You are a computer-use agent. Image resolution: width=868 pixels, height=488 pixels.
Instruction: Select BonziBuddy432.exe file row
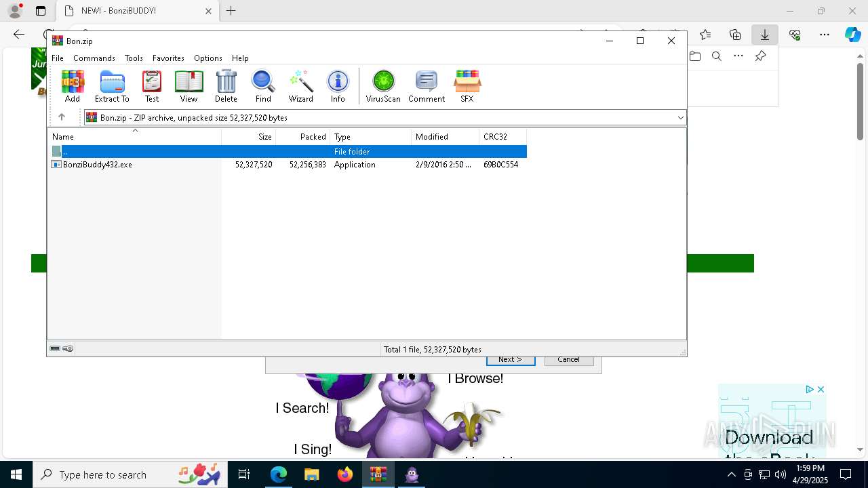288,165
